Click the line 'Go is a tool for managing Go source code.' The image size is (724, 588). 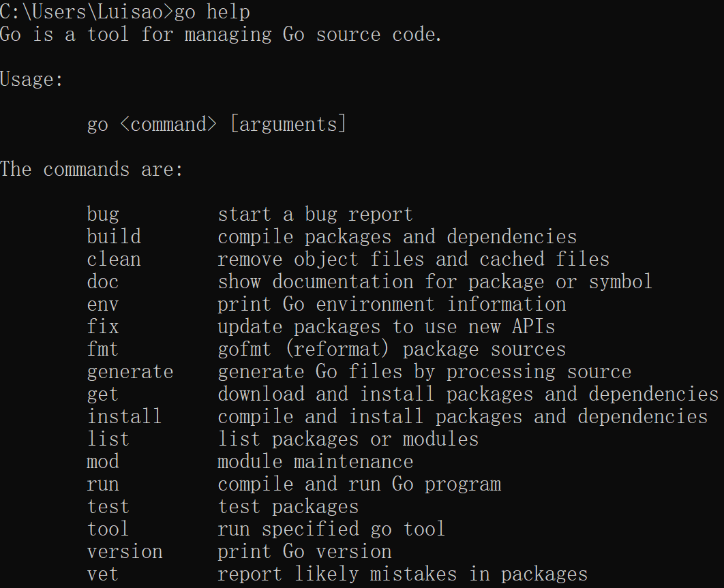[221, 35]
